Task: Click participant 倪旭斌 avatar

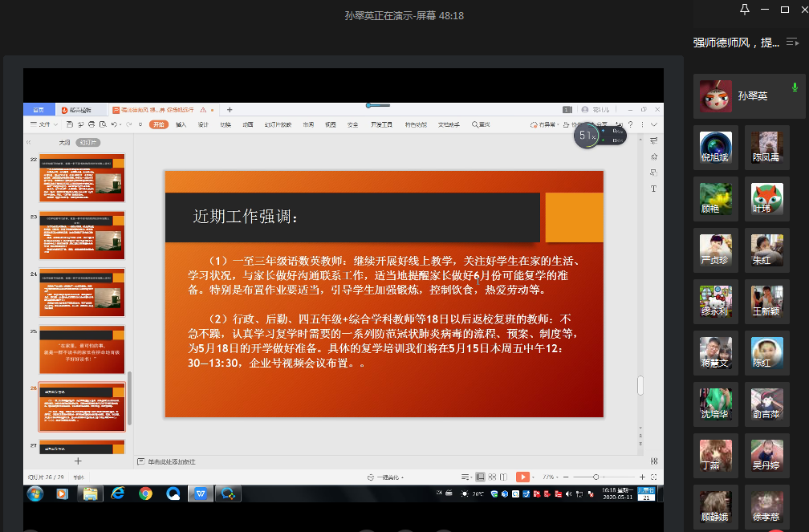Action: 716,147
